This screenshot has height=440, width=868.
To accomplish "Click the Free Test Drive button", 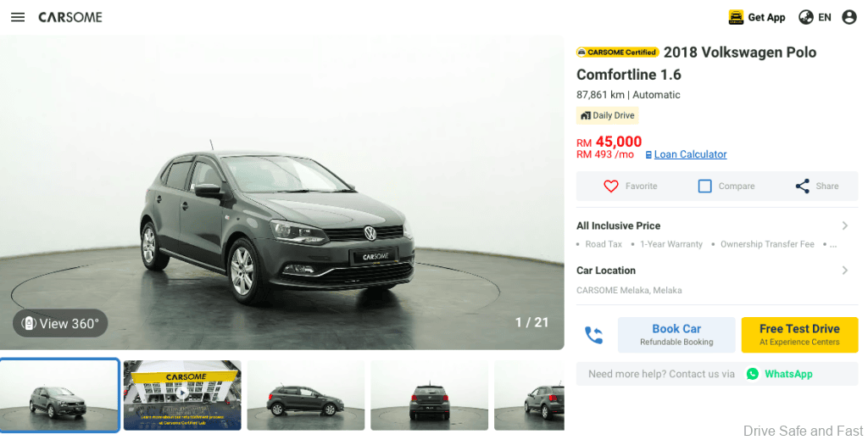I will point(799,335).
